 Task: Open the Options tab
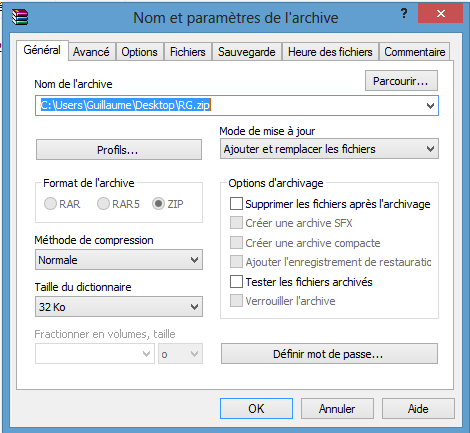139,52
